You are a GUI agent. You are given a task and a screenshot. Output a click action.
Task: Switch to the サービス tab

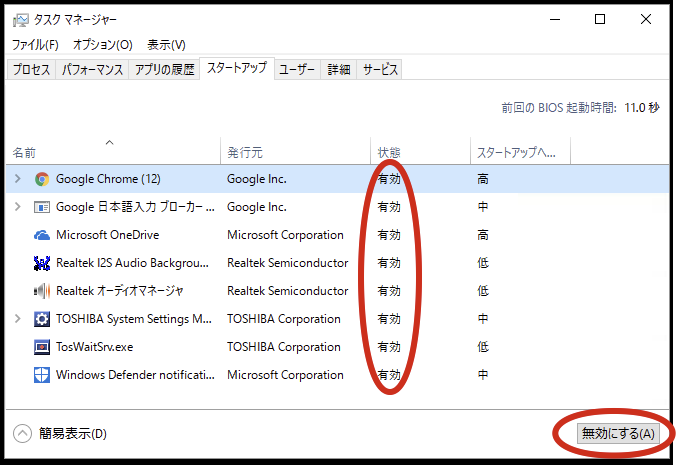(380, 70)
